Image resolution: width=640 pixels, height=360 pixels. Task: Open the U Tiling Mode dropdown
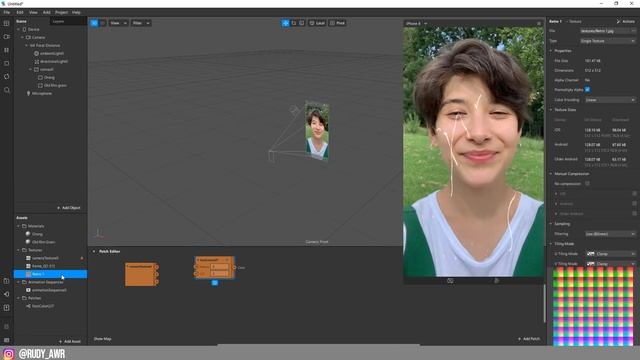[x=610, y=254]
